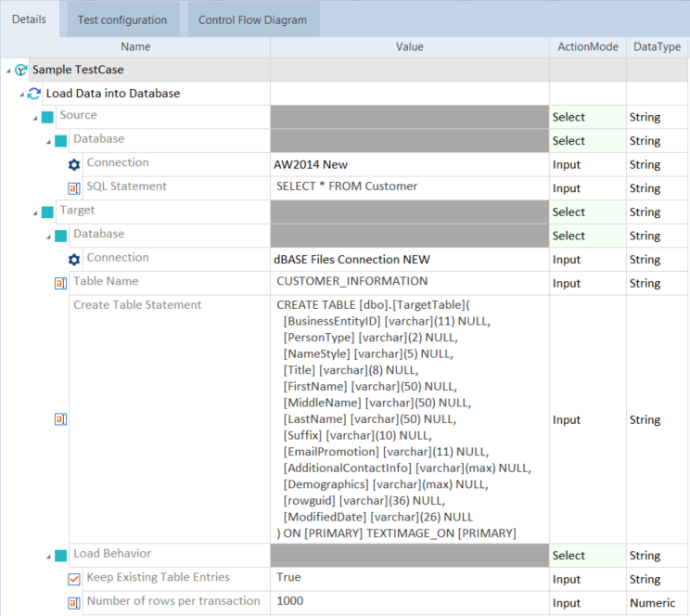The width and height of the screenshot is (690, 616).
Task: Collapse the Load Behavior section arrow
Action: coord(48,557)
